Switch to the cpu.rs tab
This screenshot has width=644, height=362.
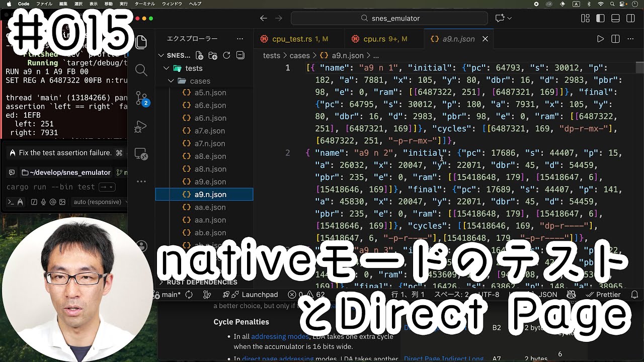(385, 39)
